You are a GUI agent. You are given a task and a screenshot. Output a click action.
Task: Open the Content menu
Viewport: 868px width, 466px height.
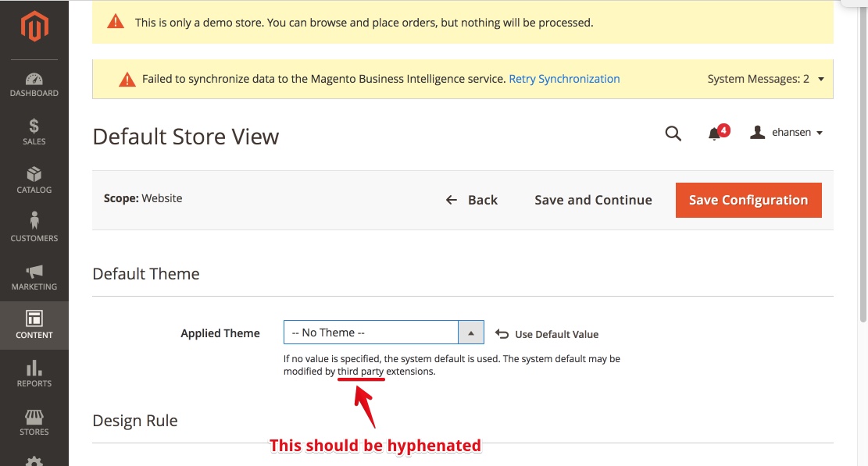(34, 325)
